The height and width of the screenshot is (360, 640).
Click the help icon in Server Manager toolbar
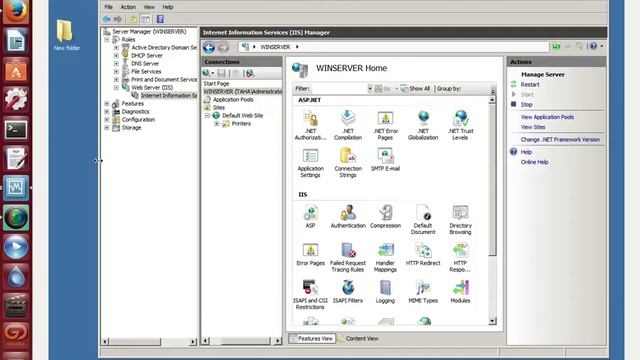(x=160, y=19)
